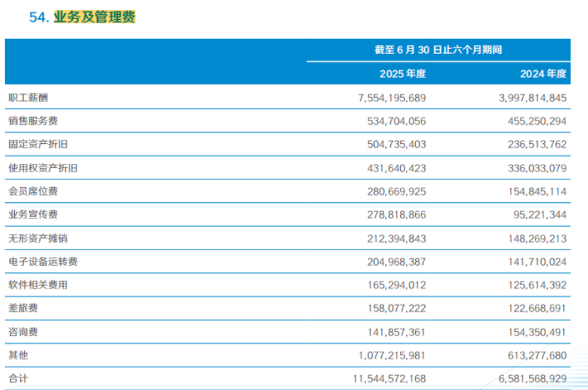588x390 pixels.
Task: Select the header 截至 6 月 30 日止六个月期间
Action: (438, 50)
